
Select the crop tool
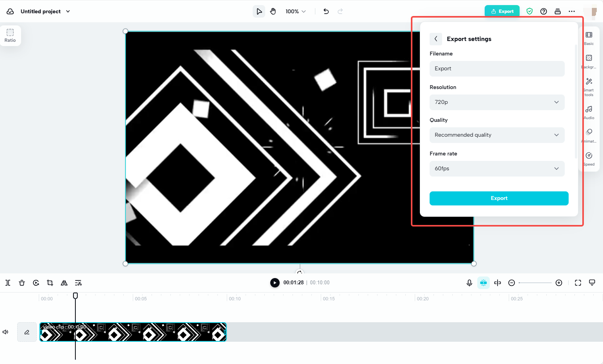50,283
